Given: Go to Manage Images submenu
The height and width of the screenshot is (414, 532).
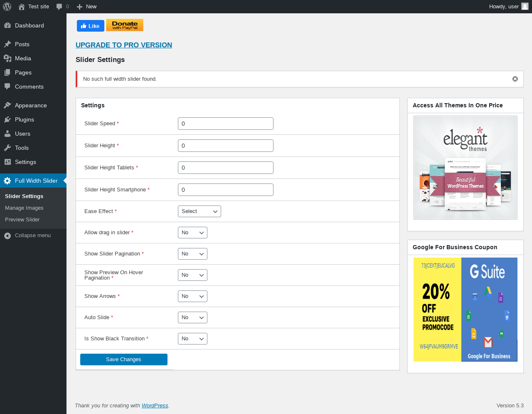Looking at the screenshot, I should (x=24, y=208).
